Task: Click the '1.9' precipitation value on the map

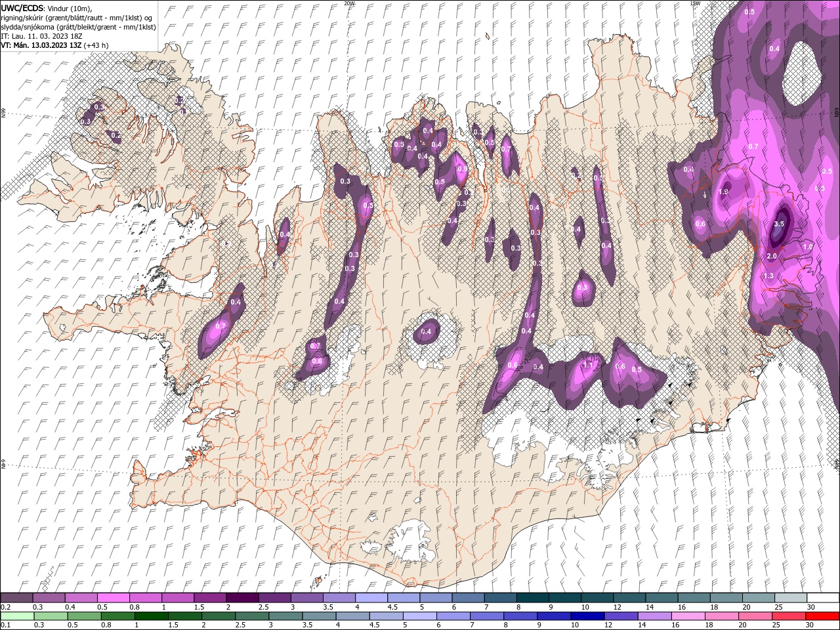Action: click(724, 192)
